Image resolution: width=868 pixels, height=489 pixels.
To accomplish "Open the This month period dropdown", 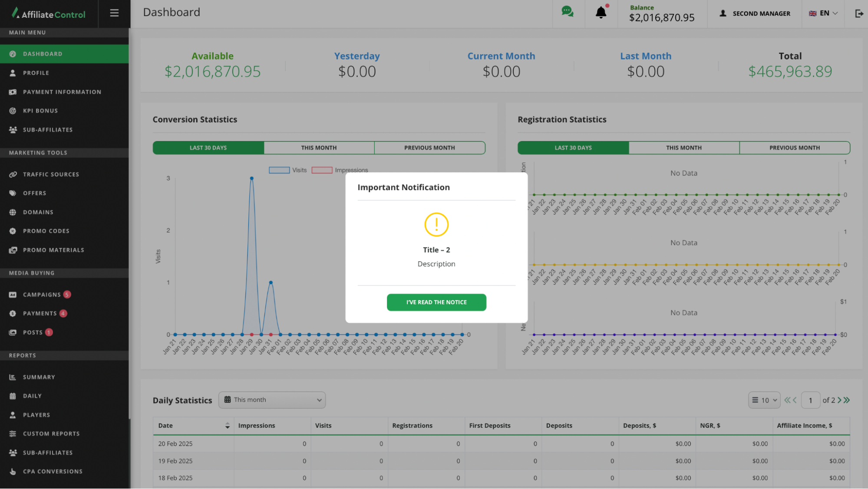I will [272, 400].
